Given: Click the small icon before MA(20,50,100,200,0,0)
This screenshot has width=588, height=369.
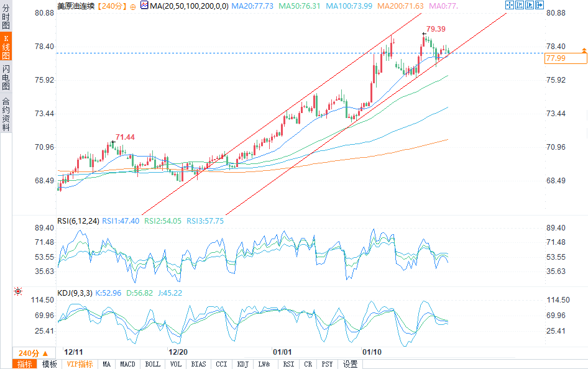Looking at the screenshot, I should pyautogui.click(x=144, y=6).
